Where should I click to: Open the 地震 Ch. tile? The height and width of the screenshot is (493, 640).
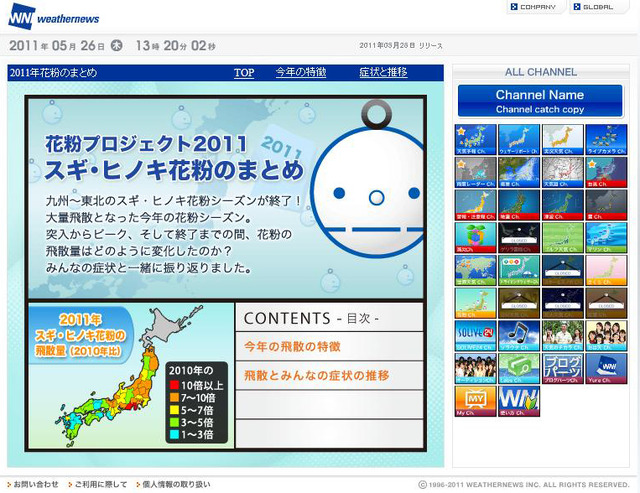pos(519,204)
